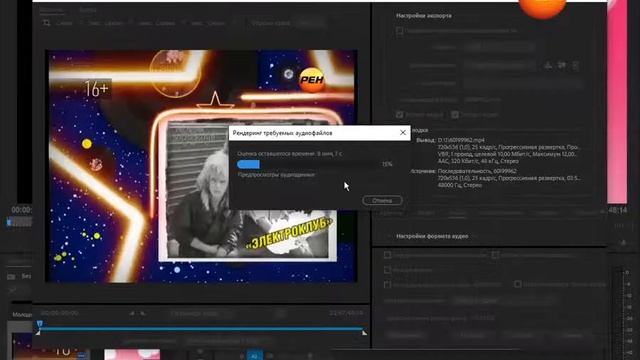Click the delete preset icon
The height and width of the screenshot is (360, 640).
pos(576,65)
